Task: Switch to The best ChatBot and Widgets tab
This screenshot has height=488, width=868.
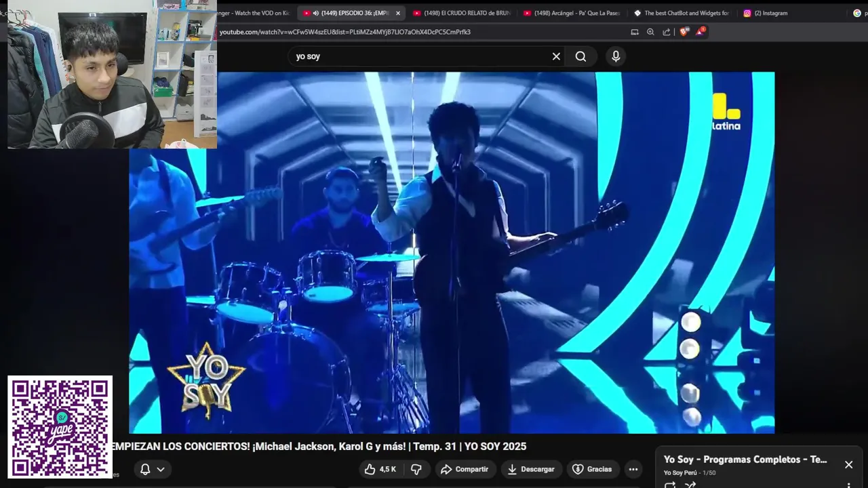Action: tap(682, 13)
